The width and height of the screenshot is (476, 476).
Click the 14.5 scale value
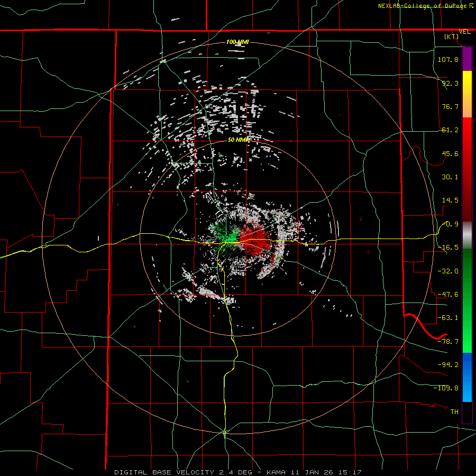point(450,200)
